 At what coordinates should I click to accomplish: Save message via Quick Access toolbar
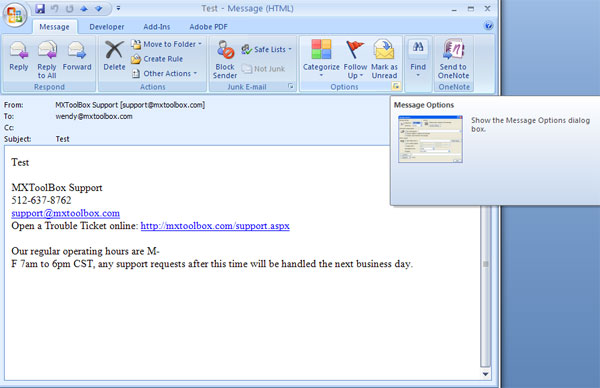(40, 8)
